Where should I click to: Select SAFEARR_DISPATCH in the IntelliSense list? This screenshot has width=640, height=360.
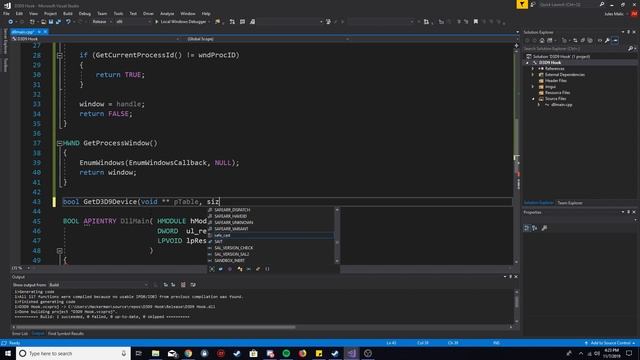[271, 210]
